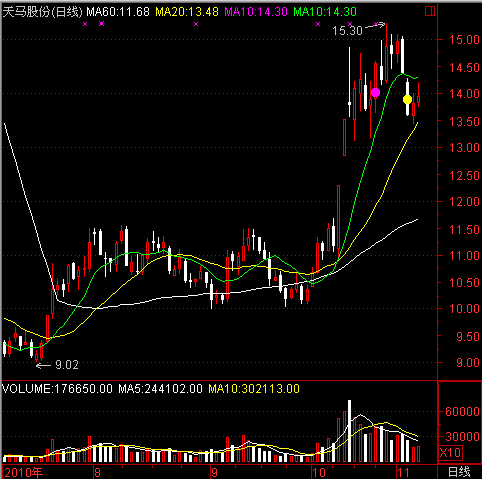Click the 9.02 low price annotation

(x=67, y=365)
